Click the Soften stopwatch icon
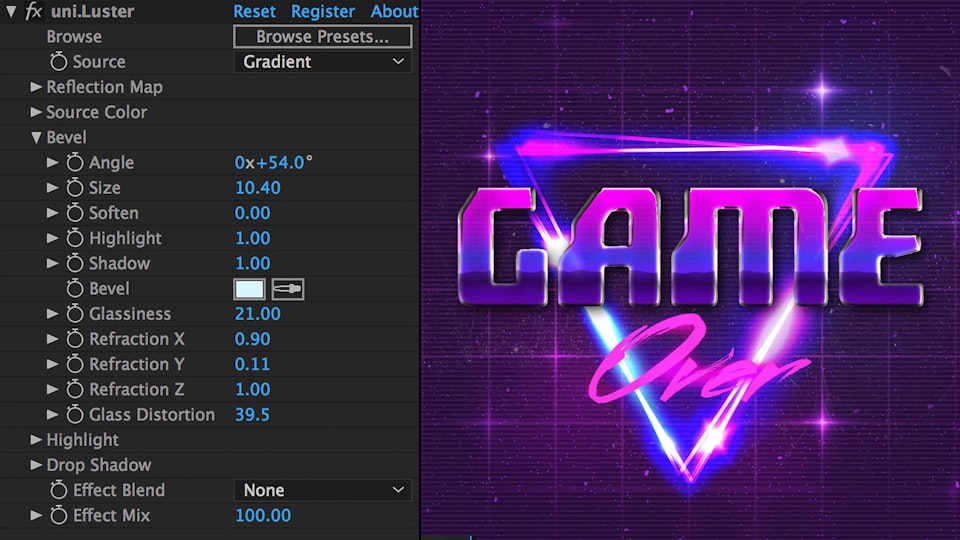This screenshot has height=540, width=960. click(75, 213)
